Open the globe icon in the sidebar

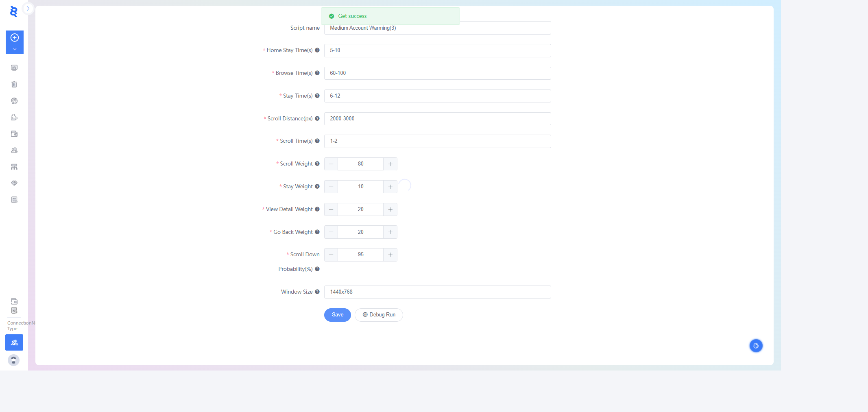point(14,101)
